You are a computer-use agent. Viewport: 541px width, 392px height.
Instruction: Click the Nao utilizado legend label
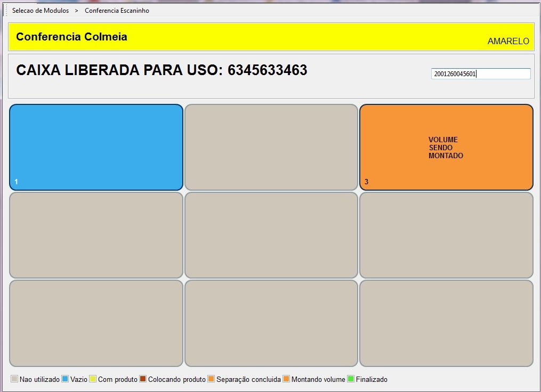click(x=39, y=379)
